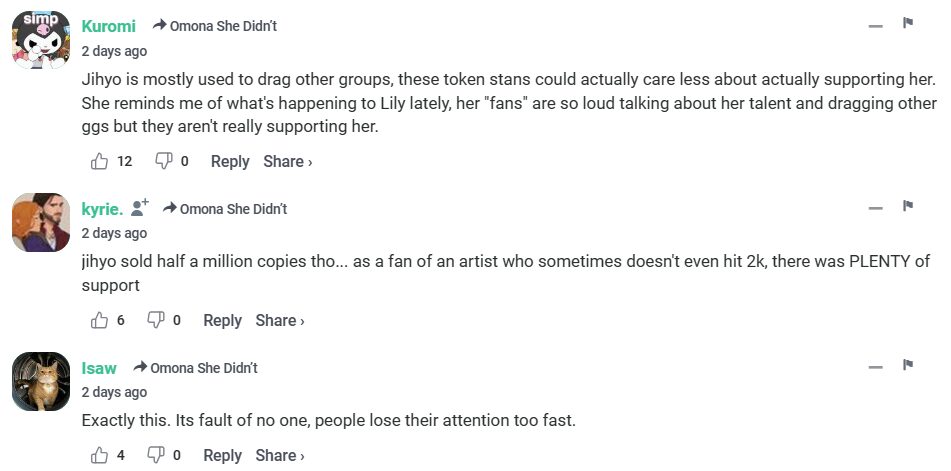
Task: Click Isaw's cat avatar thumbnail
Action: point(41,381)
